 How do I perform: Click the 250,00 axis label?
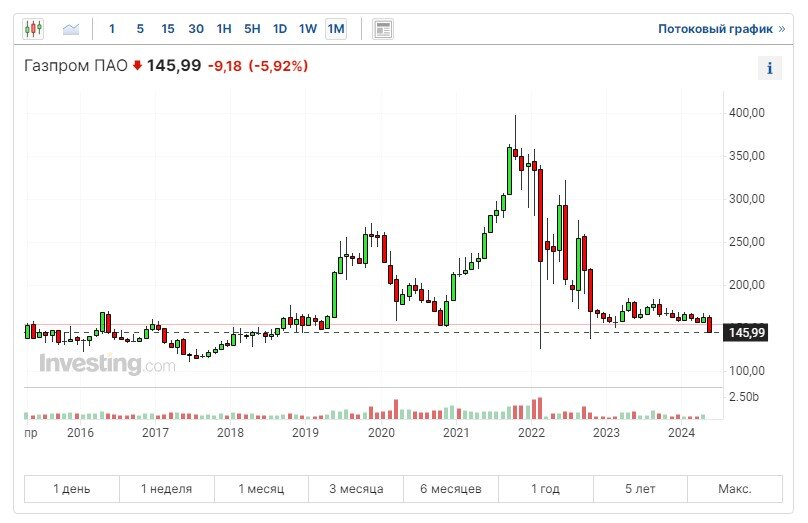747,242
